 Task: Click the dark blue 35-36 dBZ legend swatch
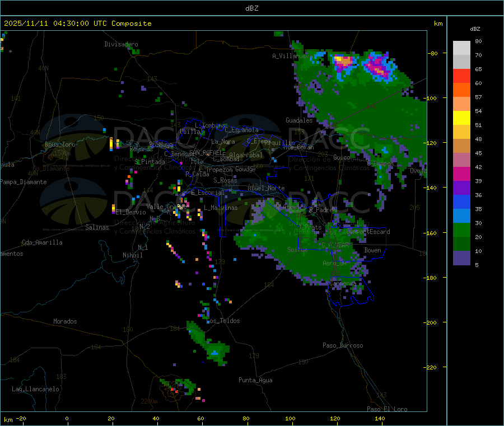tap(461, 202)
